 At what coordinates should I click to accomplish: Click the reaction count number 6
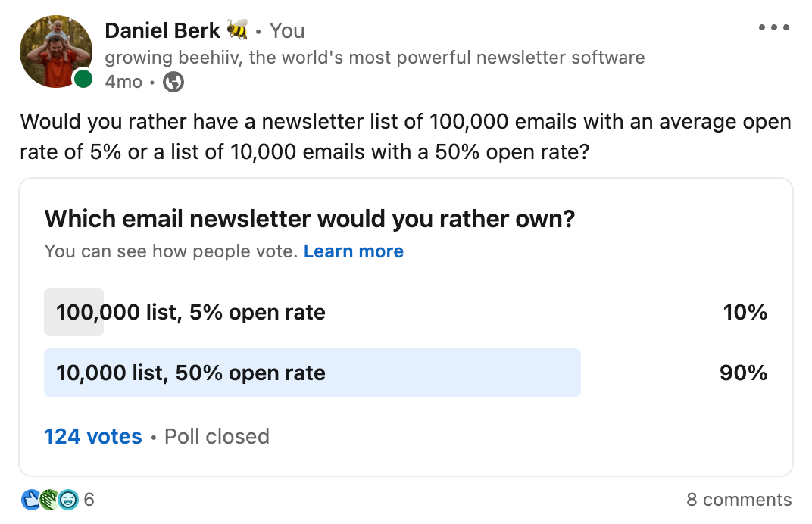[x=89, y=500]
